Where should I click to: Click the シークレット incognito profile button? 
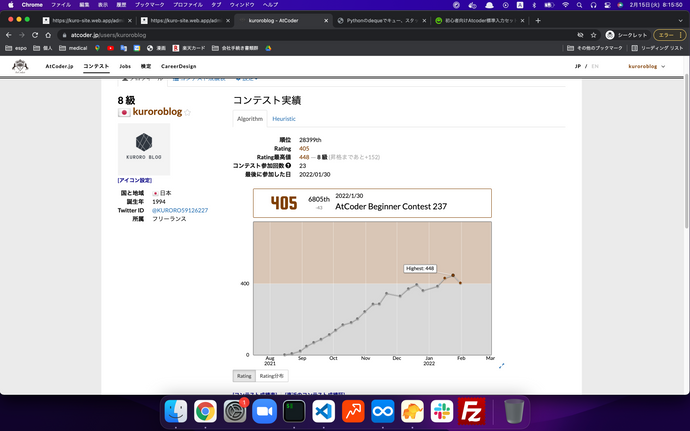[627, 35]
